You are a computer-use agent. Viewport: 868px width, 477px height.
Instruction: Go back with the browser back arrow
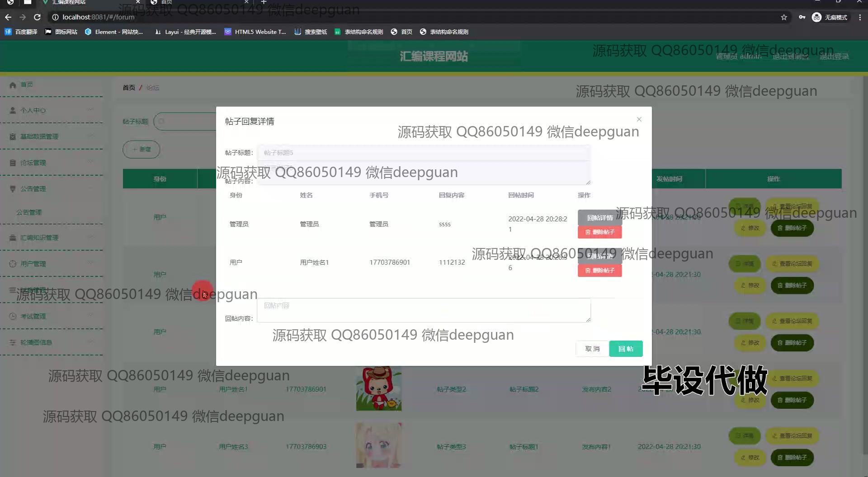(x=8, y=17)
